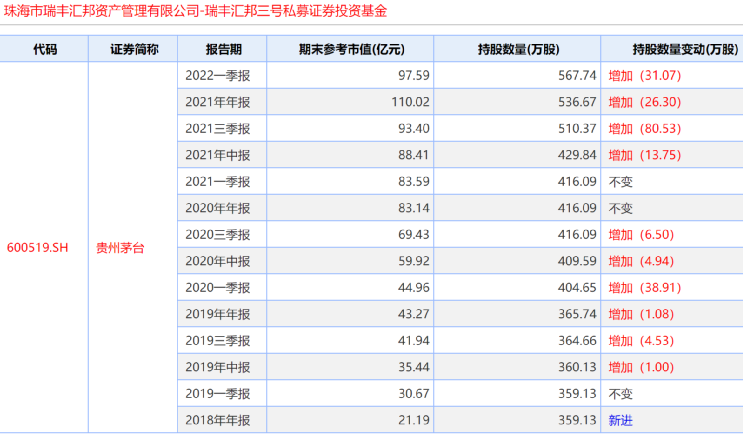Select the 证券简称 column header

click(134, 49)
